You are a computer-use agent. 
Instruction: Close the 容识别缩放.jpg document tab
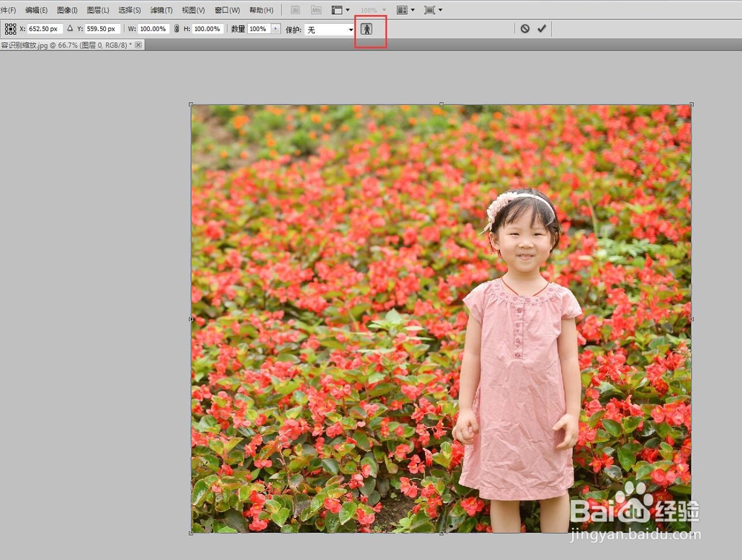(138, 45)
